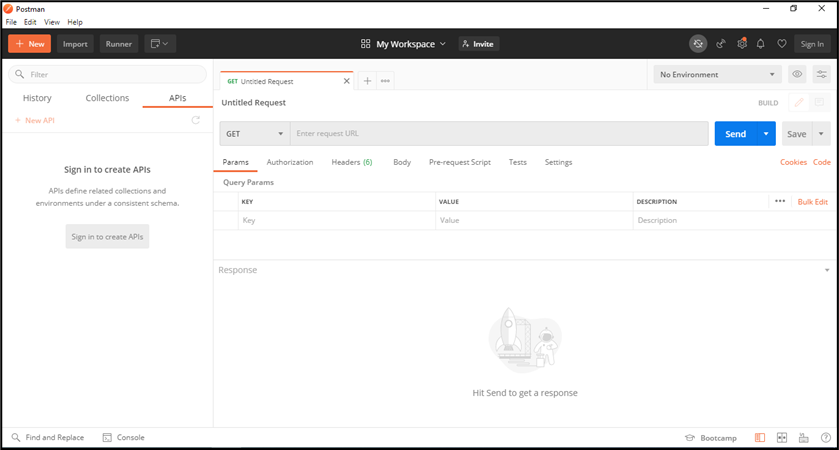839x450 pixels.
Task: Focus the sidebar Filter search field
Action: tap(108, 74)
